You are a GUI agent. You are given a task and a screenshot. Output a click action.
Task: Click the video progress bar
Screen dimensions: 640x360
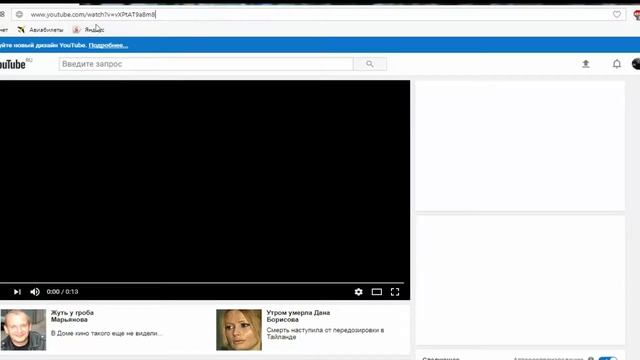(202, 282)
